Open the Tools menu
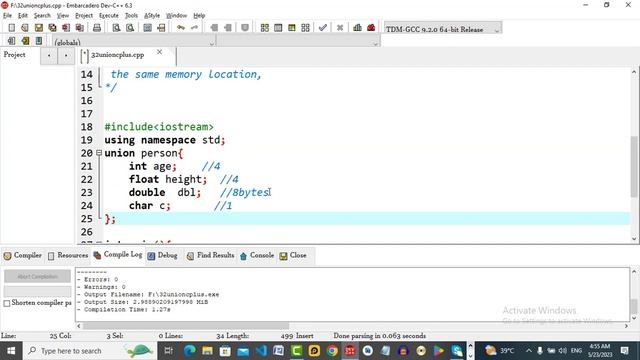Viewport: 640px width, 360px height. tap(131, 16)
